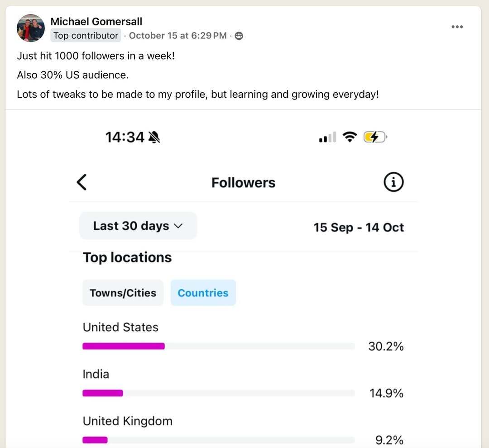Open Michael Gomersall's profile name link
This screenshot has height=448, width=489.
pyautogui.click(x=96, y=22)
